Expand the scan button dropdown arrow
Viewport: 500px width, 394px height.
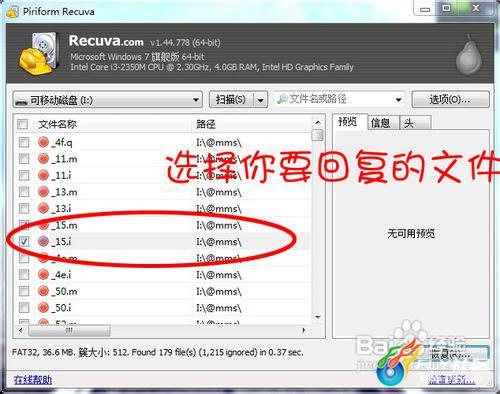(261, 100)
